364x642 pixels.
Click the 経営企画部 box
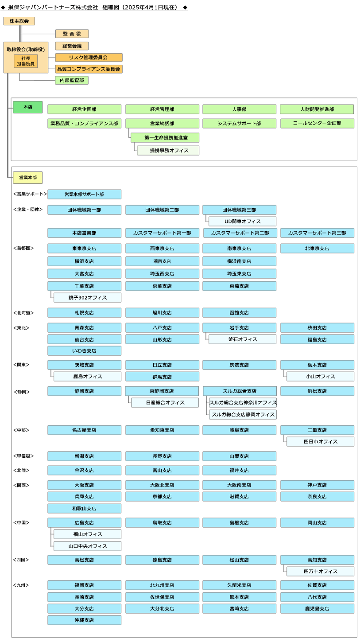(85, 109)
